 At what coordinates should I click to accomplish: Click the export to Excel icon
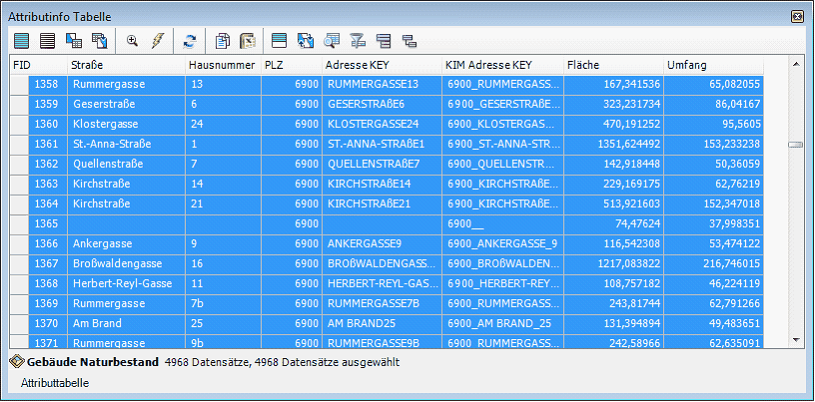point(247,41)
